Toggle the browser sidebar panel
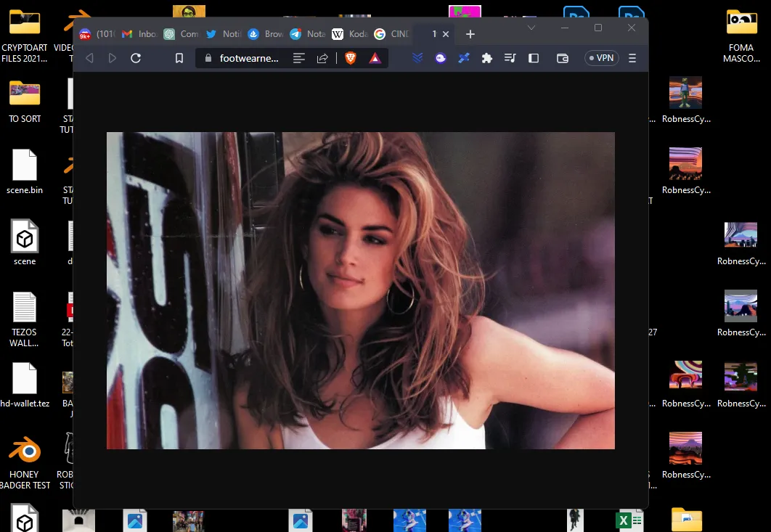Screen dimensions: 771x532 534,58
